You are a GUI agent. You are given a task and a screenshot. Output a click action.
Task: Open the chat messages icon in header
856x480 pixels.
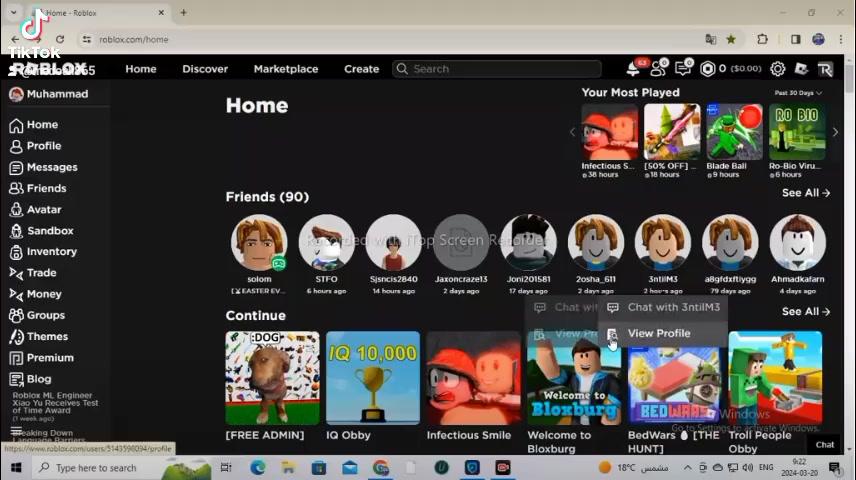click(683, 69)
